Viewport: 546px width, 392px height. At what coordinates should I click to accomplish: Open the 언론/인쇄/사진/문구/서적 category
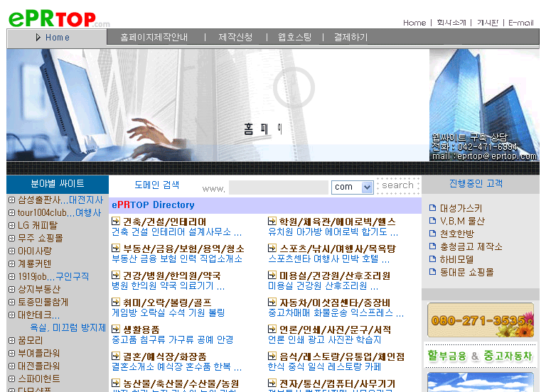pyautogui.click(x=335, y=330)
